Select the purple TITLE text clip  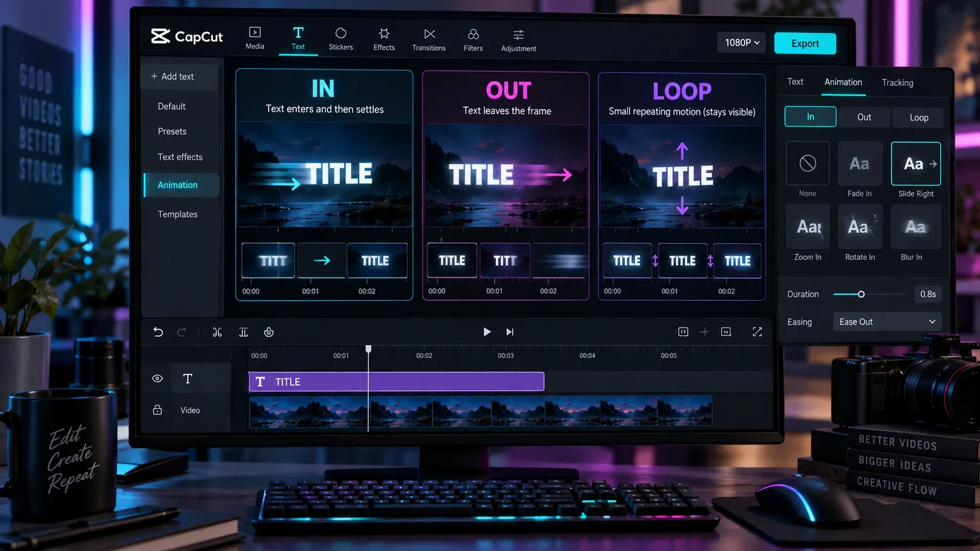click(x=396, y=381)
